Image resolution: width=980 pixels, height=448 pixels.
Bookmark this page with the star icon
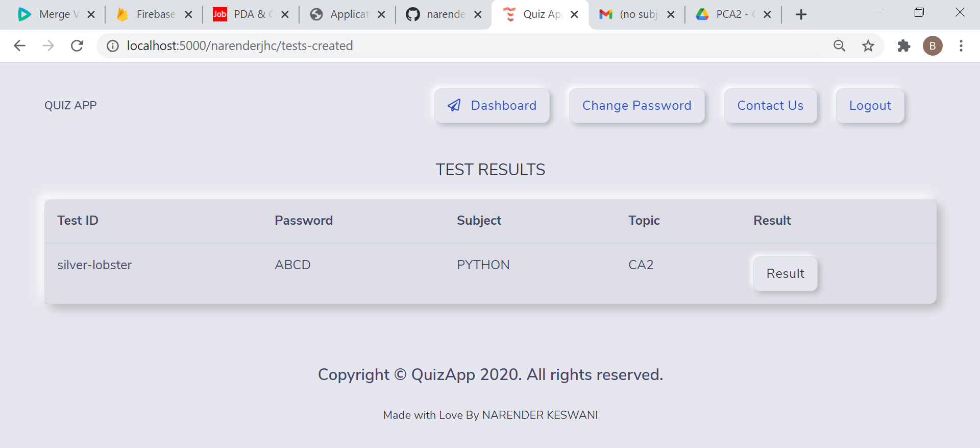868,46
